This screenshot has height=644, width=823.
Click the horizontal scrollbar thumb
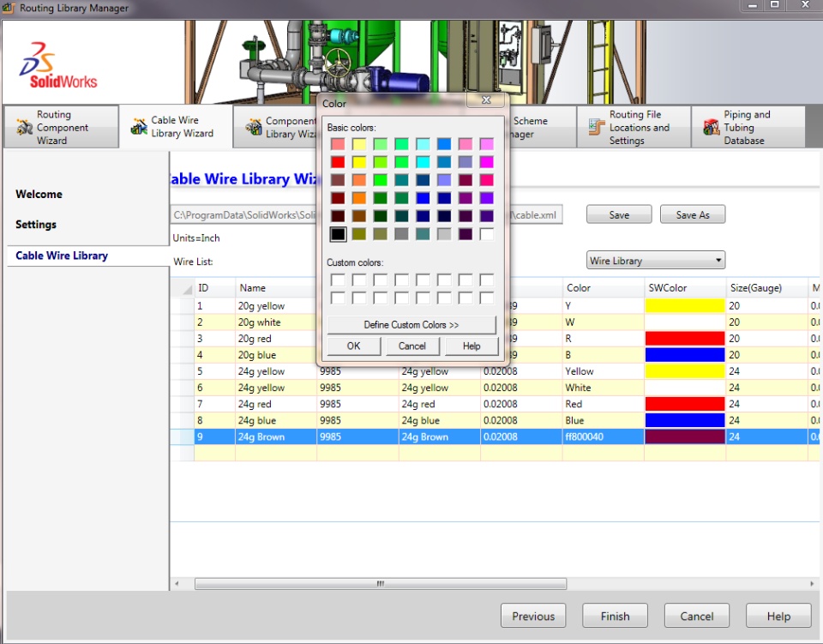click(x=381, y=584)
